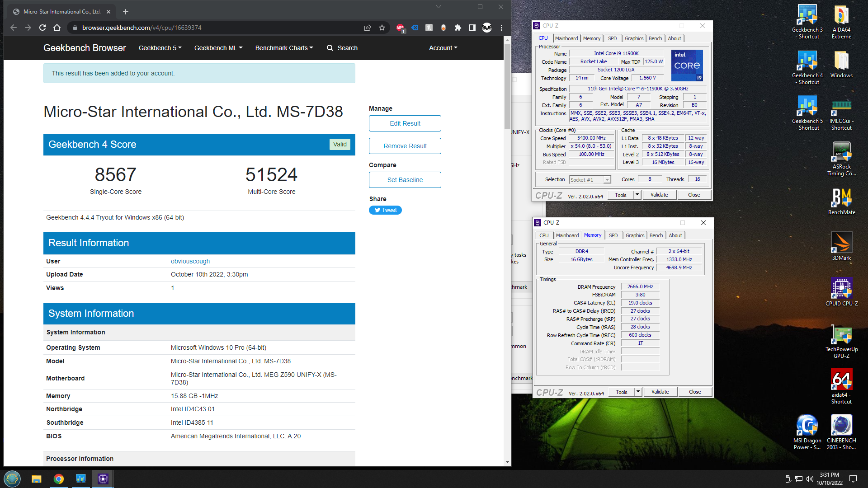
Task: Open Tools dropdown arrow in CPU window
Action: click(637, 195)
